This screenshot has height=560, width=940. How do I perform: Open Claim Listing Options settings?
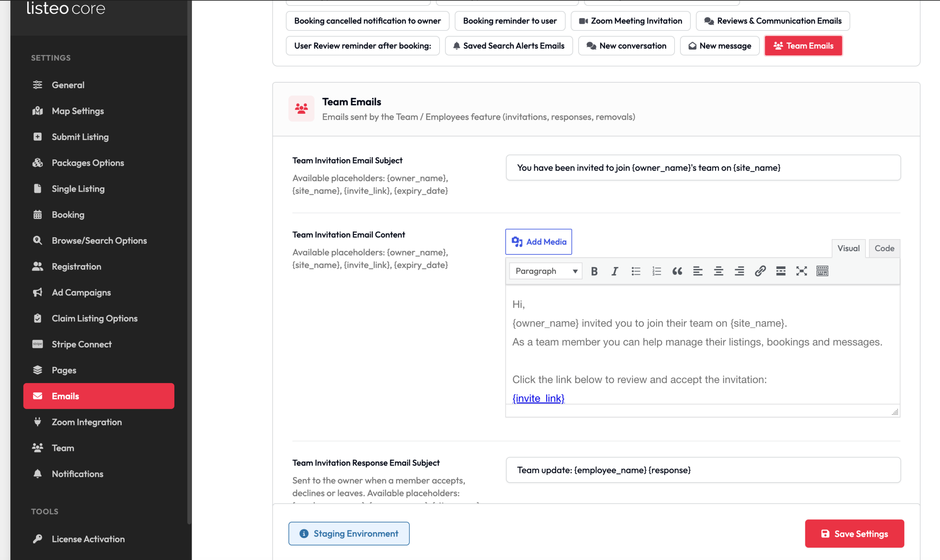click(x=99, y=318)
